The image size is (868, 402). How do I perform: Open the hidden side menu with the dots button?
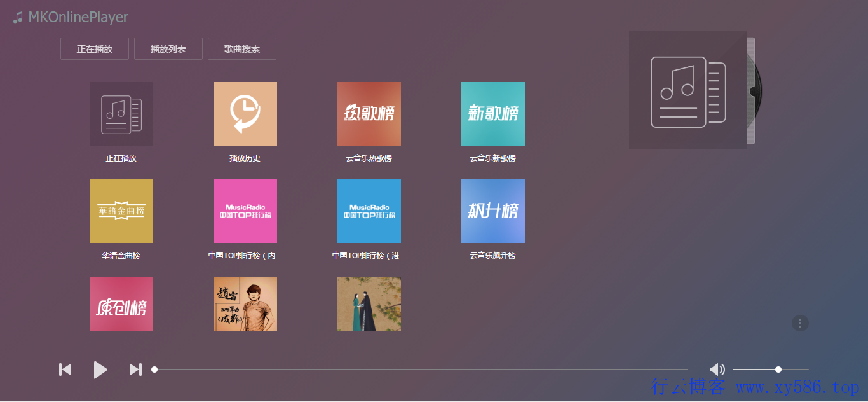800,323
